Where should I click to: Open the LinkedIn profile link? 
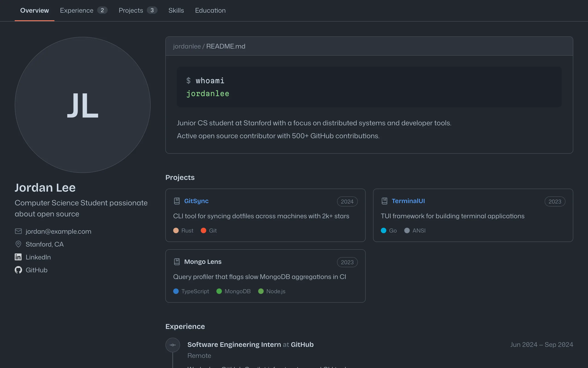[x=38, y=257]
